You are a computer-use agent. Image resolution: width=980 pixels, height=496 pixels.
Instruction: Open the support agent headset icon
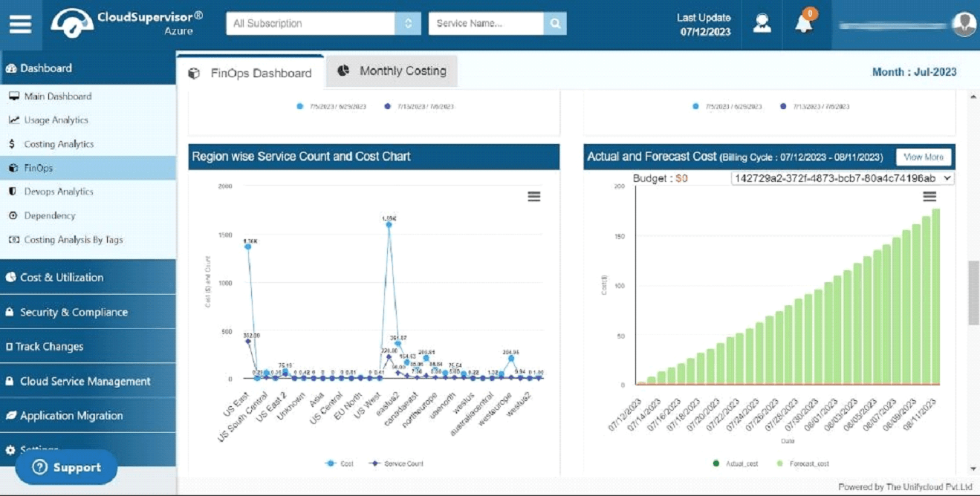[x=762, y=24]
